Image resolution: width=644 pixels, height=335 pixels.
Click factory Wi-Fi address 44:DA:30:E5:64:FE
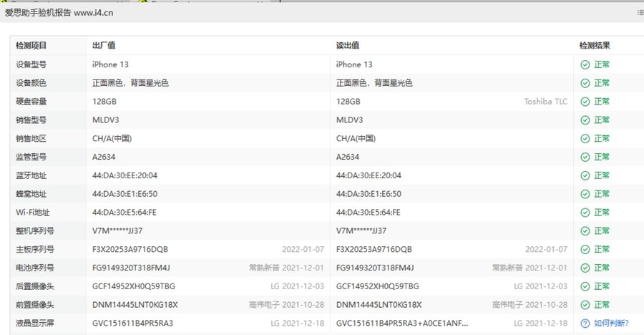click(x=125, y=213)
